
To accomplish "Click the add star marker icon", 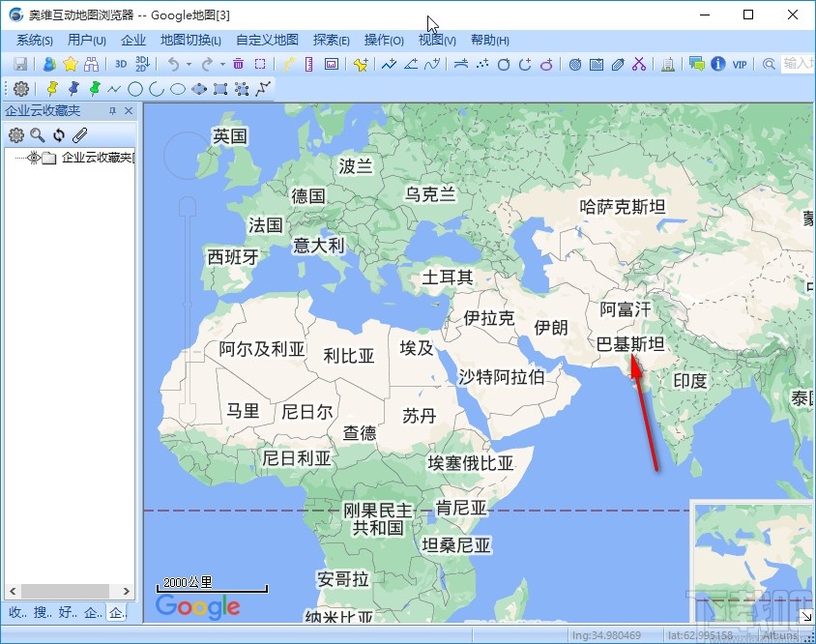I will 361,64.
